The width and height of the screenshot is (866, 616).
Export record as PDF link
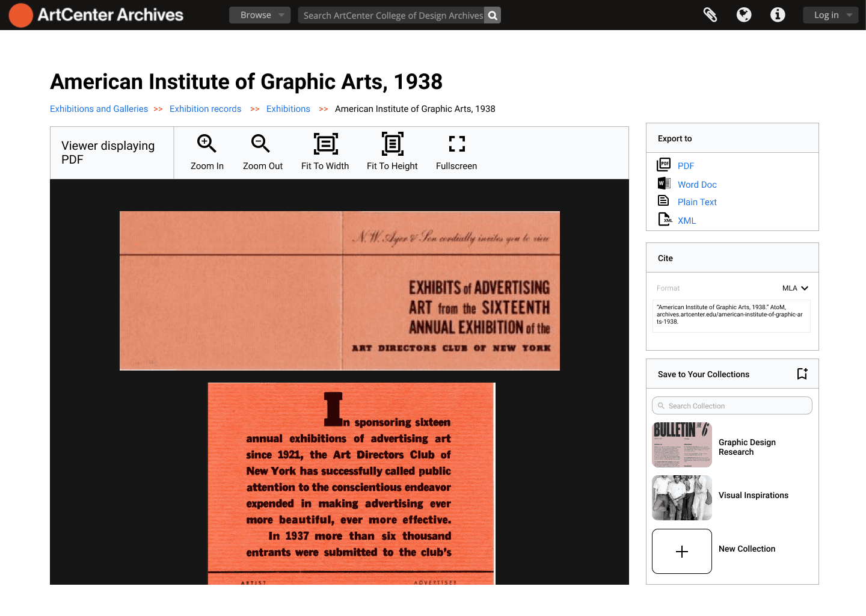[686, 166]
